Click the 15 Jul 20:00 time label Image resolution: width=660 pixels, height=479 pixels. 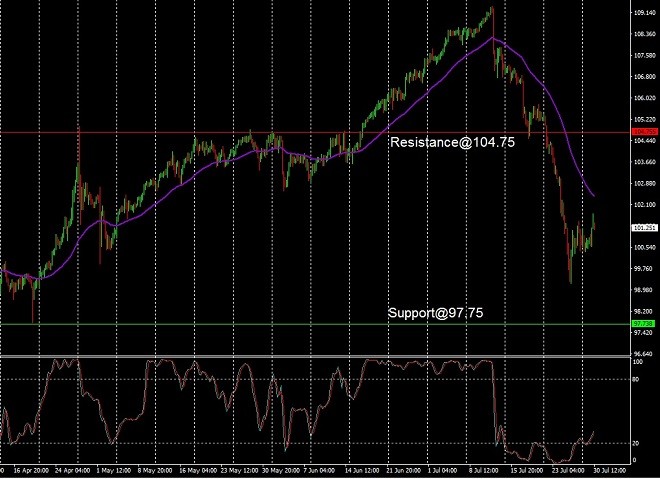click(527, 470)
